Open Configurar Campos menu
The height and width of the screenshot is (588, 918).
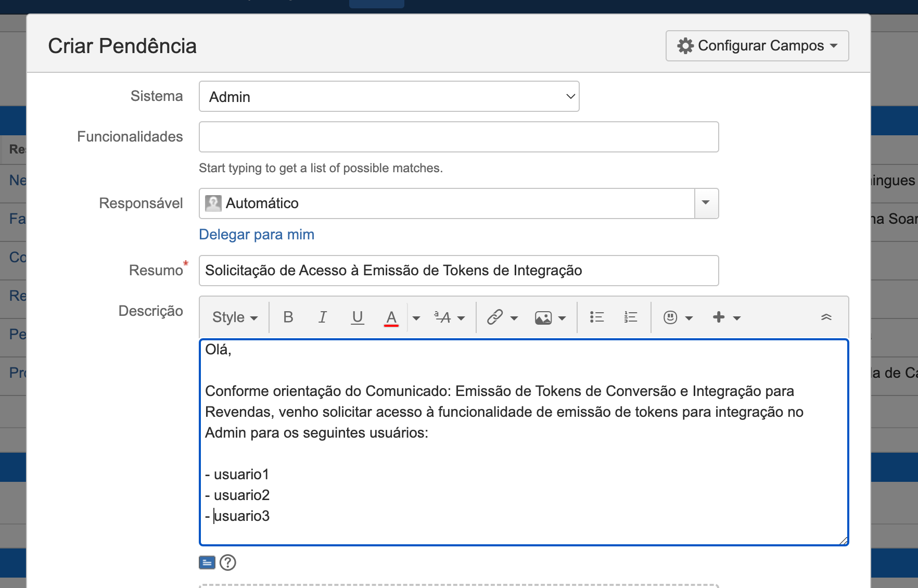point(757,46)
